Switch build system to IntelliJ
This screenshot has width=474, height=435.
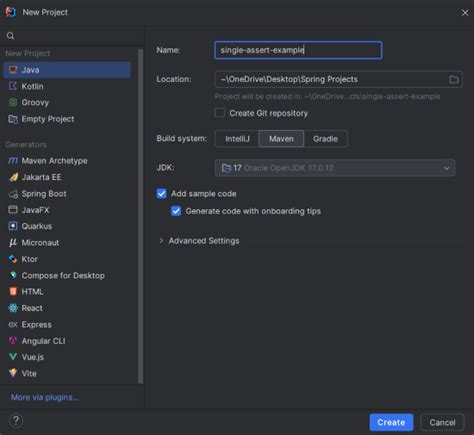(x=237, y=139)
